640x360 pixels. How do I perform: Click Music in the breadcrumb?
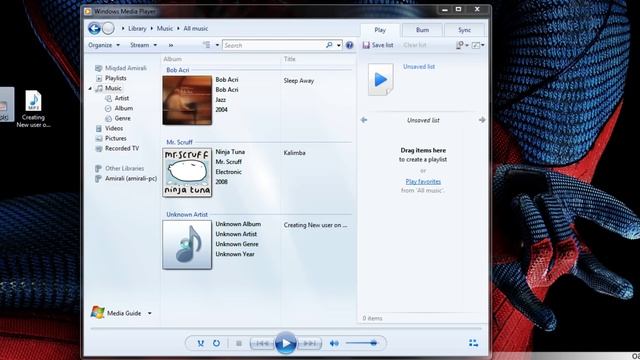165,29
